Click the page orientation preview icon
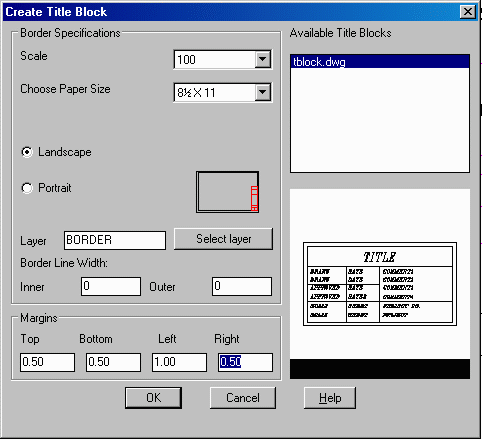 click(227, 192)
